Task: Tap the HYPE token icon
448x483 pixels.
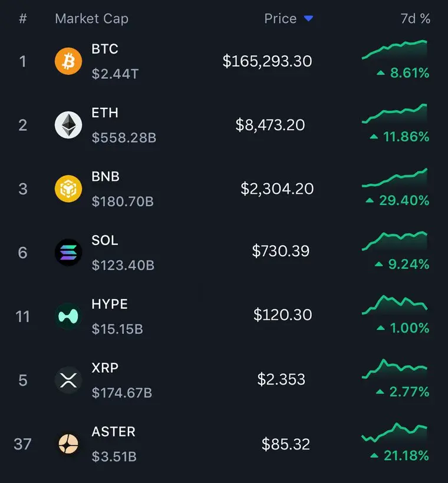Action: point(68,316)
